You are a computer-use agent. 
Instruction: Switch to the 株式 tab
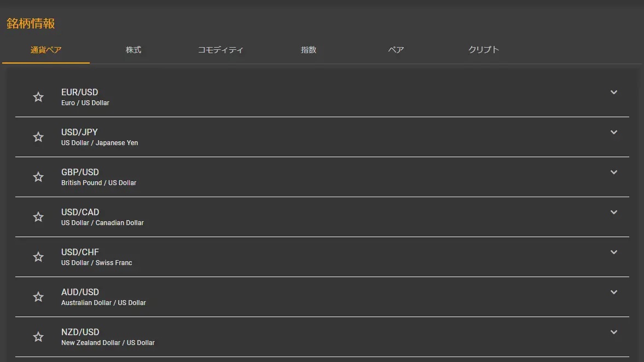[134, 50]
